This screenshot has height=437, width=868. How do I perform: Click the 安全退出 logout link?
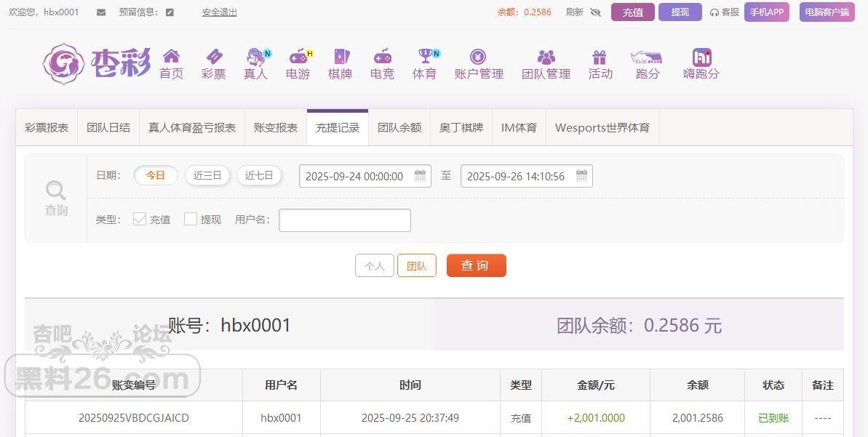[x=219, y=12]
